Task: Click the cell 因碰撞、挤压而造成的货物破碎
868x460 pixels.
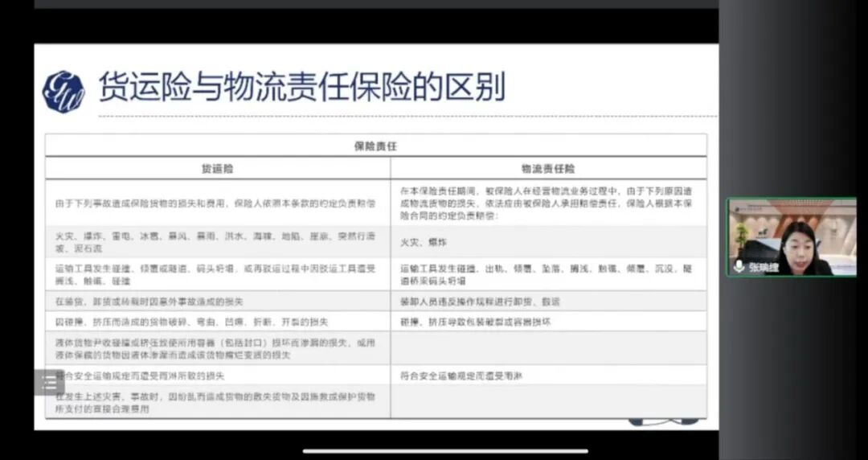Action: [218, 322]
